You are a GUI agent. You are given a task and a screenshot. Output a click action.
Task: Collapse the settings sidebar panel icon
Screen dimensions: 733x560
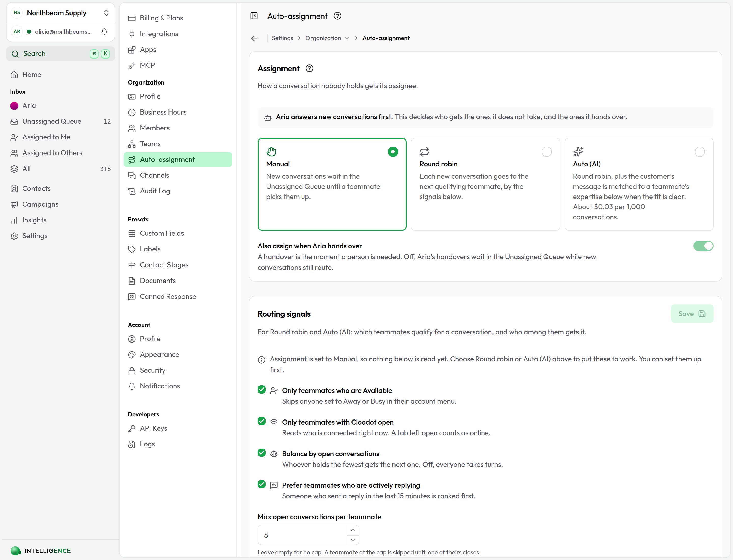[x=254, y=16]
